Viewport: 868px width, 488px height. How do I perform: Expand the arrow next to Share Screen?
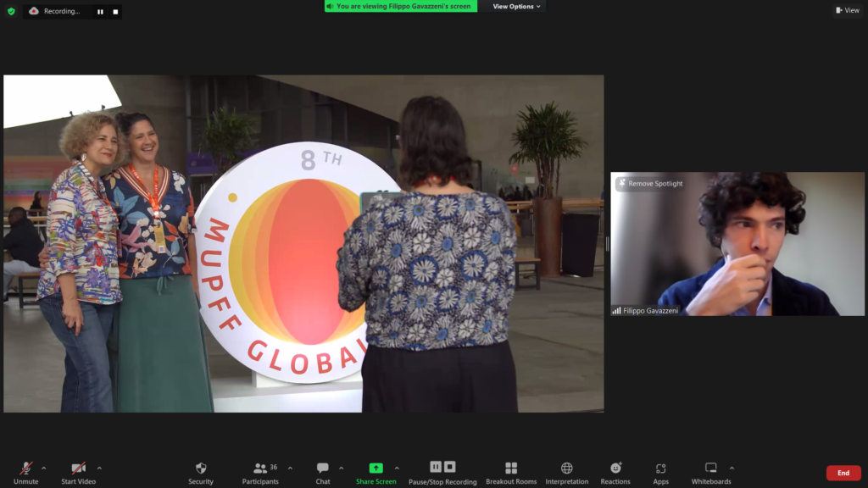[x=397, y=468]
